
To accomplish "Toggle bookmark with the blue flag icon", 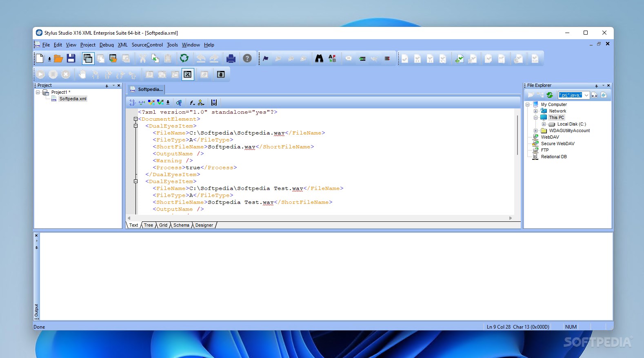I will [x=266, y=59].
